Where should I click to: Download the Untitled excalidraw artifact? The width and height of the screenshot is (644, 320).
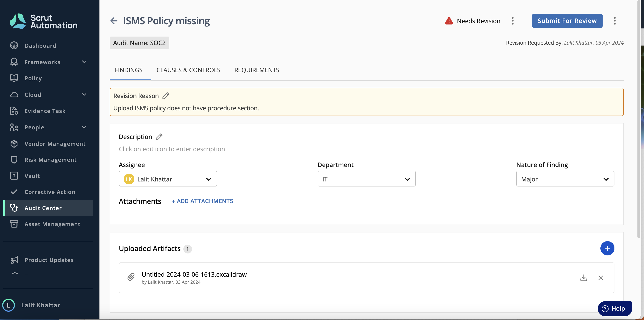584,278
